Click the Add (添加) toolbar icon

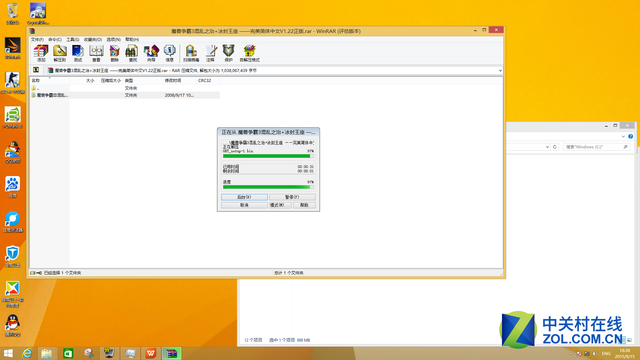click(x=41, y=53)
